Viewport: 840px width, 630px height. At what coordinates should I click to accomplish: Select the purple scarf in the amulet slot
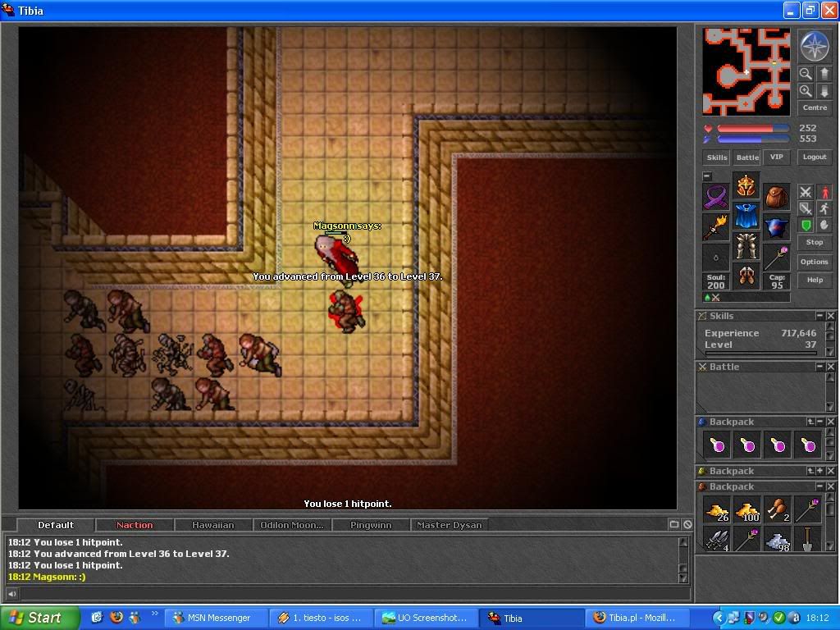pyautogui.click(x=715, y=196)
